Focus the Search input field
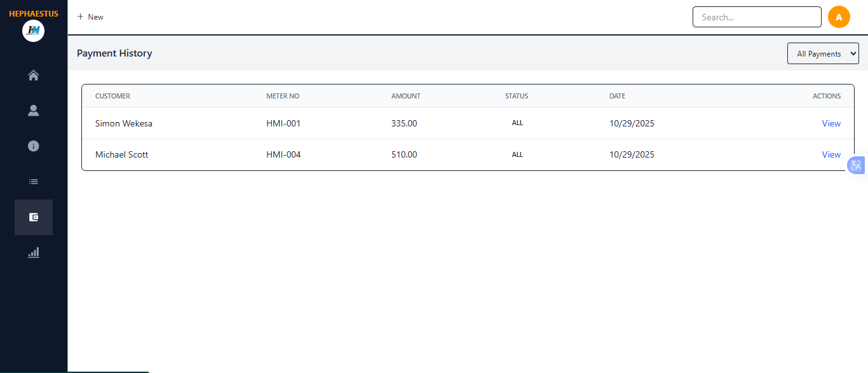Image resolution: width=868 pixels, height=373 pixels. (757, 17)
